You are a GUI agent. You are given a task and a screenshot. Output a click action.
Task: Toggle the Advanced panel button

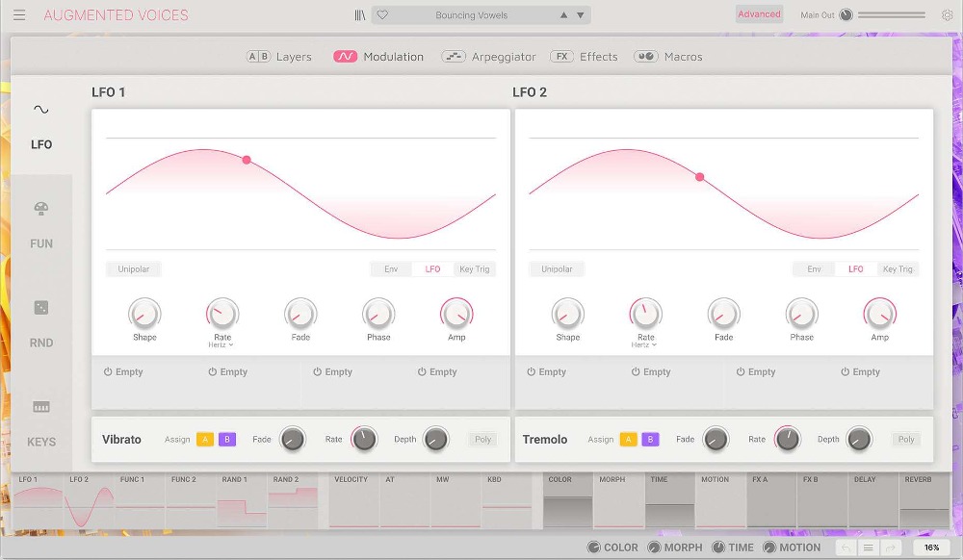759,13
